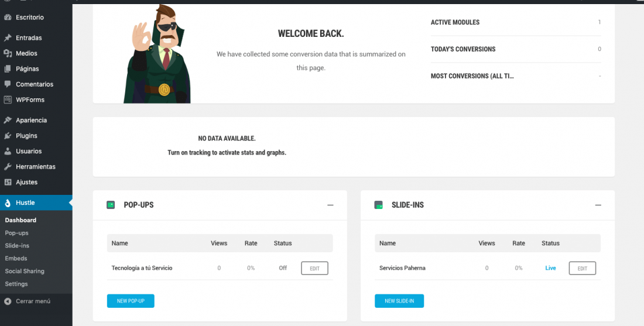
Task: Click the Live status of Servicios Paherna
Action: point(550,268)
